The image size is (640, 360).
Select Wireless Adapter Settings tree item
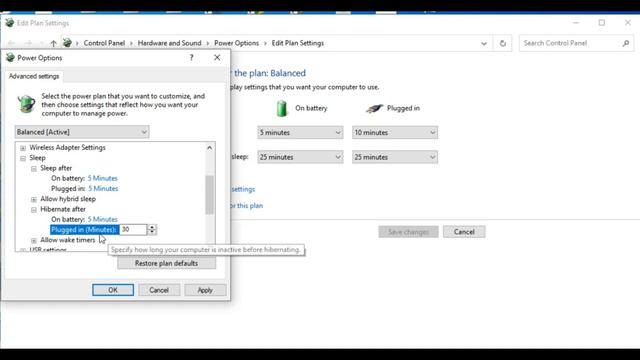click(67, 147)
